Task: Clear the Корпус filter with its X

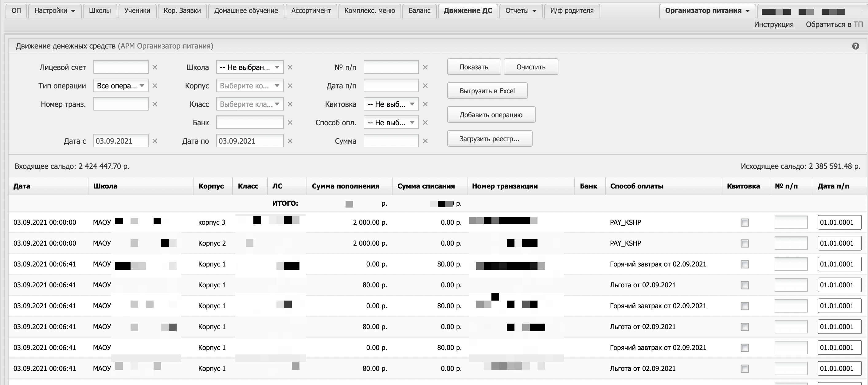Action: point(290,86)
